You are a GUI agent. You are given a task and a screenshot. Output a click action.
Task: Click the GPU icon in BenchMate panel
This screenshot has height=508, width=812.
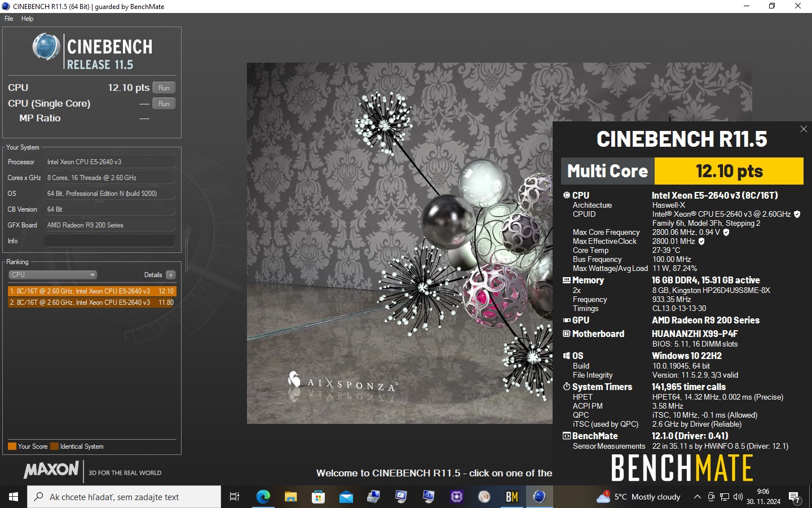(x=567, y=320)
